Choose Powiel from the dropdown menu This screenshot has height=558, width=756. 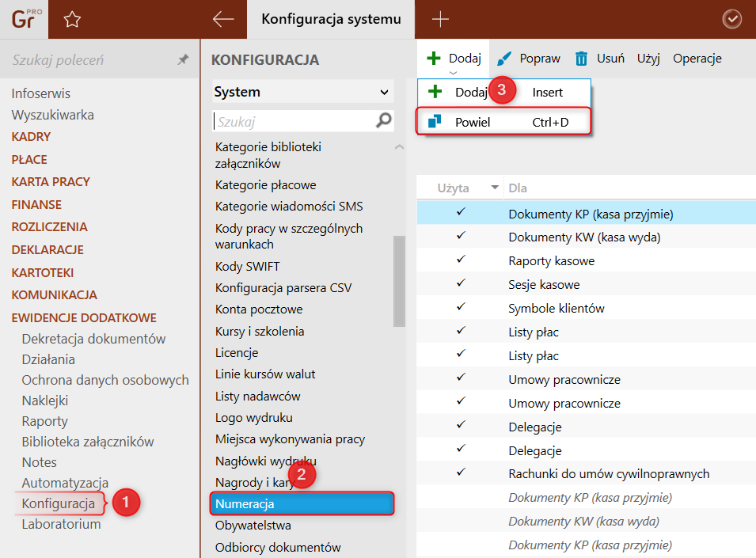(473, 122)
